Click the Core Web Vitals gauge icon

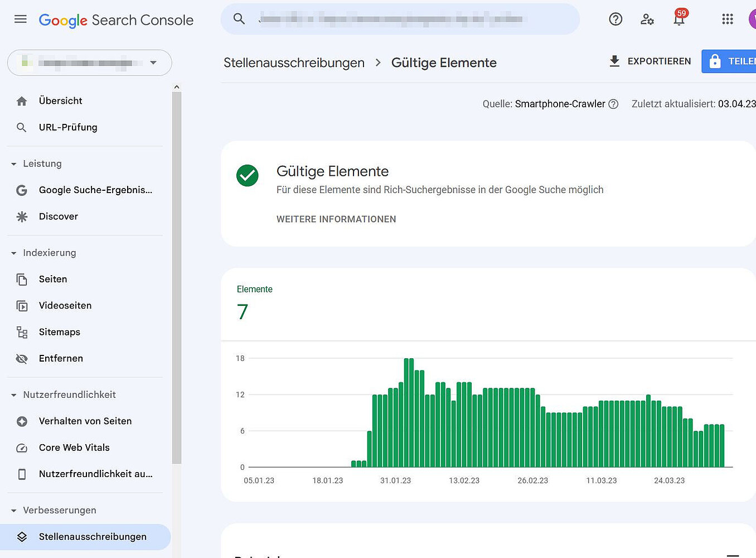click(22, 448)
